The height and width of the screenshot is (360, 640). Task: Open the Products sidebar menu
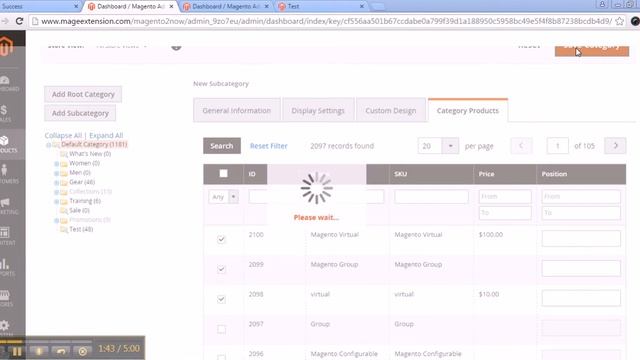tap(8, 144)
